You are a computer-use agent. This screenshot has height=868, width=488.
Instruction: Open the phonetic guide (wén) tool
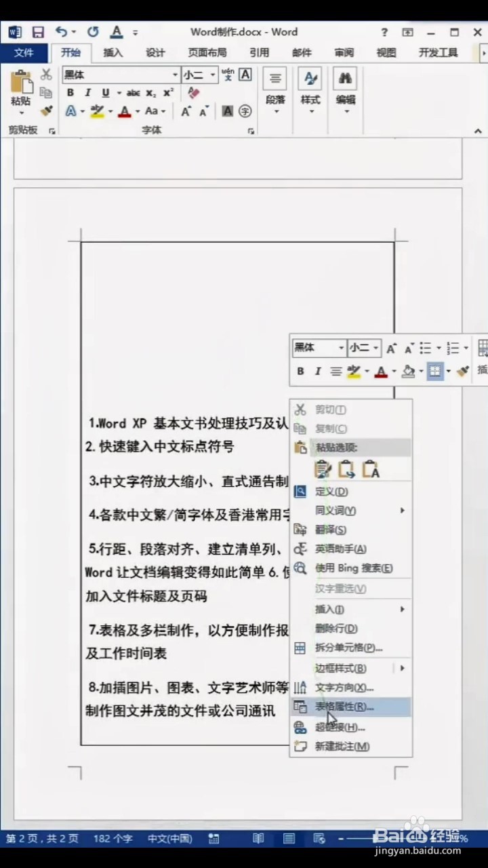tap(228, 75)
